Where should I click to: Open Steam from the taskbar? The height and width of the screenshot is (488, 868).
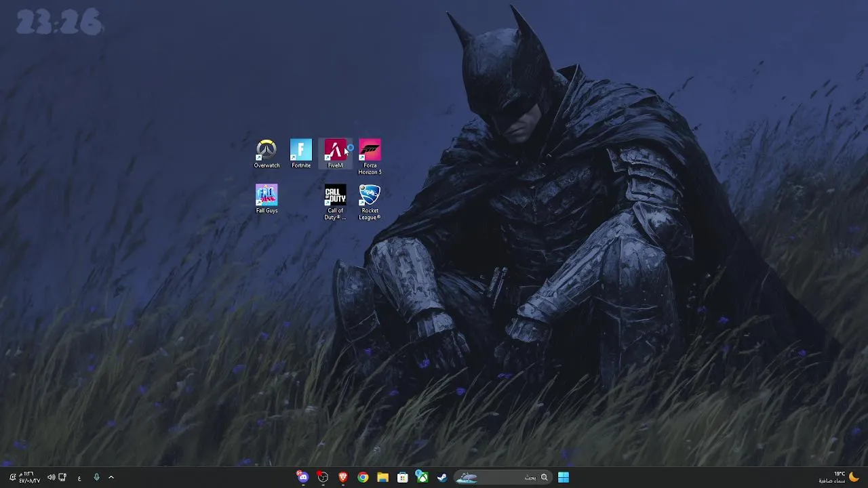click(441, 477)
